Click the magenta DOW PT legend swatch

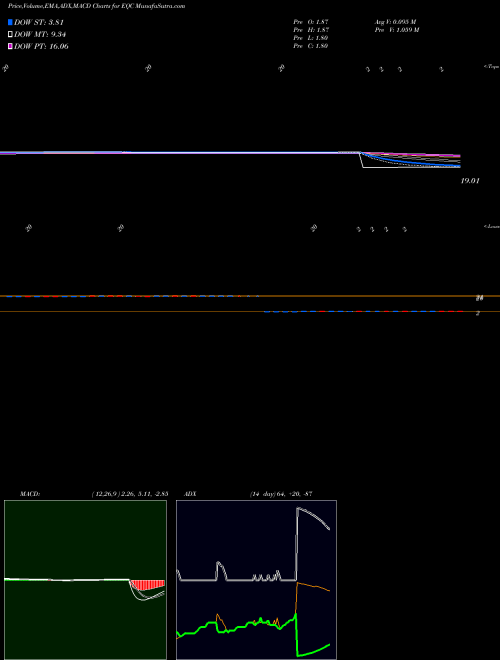(10, 46)
